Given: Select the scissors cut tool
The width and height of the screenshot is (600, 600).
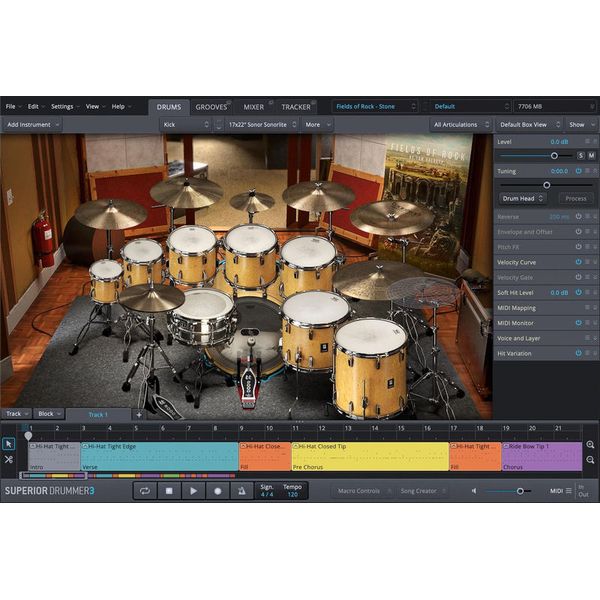Looking at the screenshot, I should [x=8, y=460].
